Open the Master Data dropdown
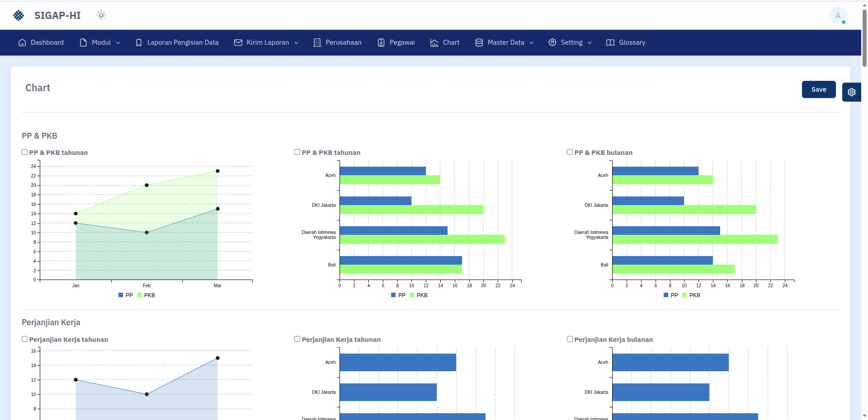 pyautogui.click(x=505, y=42)
